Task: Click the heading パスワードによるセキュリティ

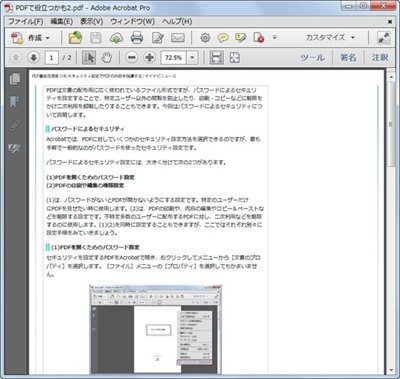Action: pos(88,129)
